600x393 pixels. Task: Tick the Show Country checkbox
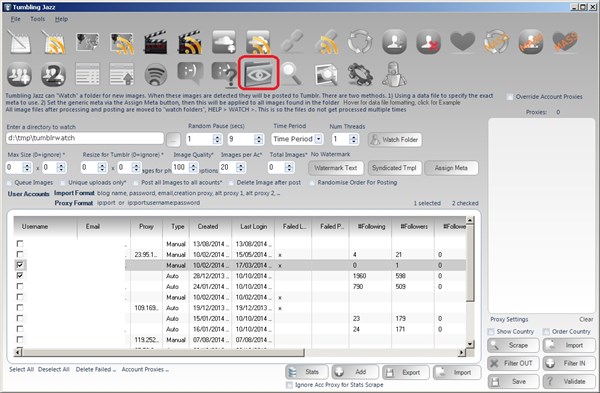(x=491, y=331)
